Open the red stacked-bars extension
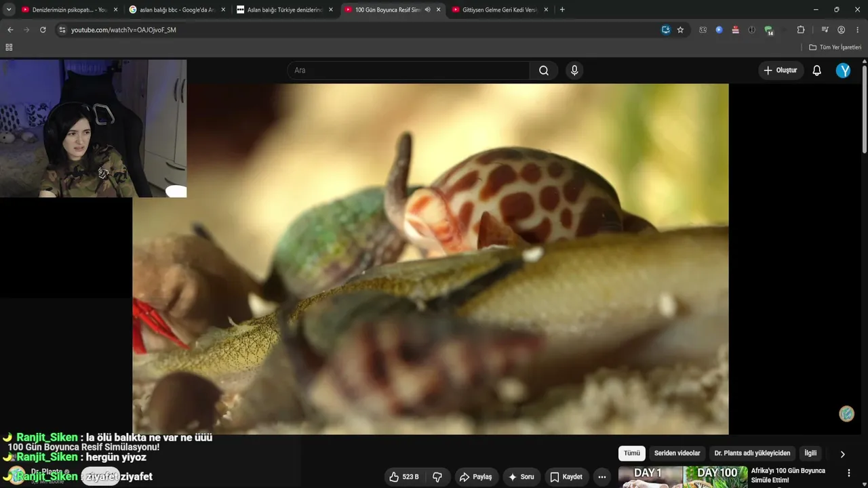Viewport: 868px width, 488px height. coord(735,30)
